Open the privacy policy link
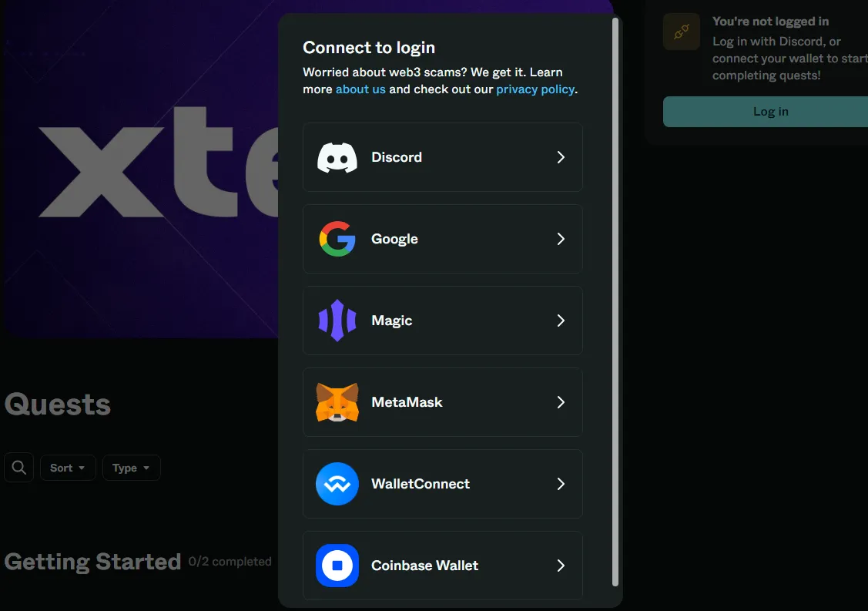The image size is (868, 611). (535, 89)
